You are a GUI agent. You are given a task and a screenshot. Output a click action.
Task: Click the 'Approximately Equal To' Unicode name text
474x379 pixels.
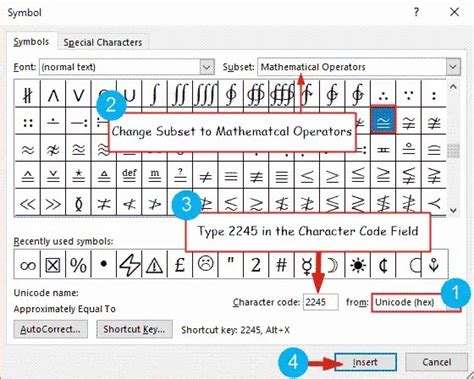click(x=65, y=309)
